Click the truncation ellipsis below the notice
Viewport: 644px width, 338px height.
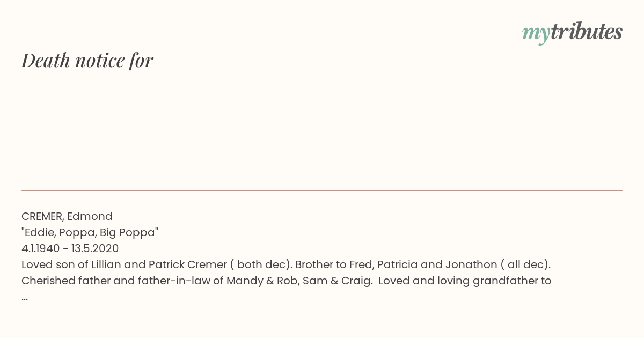[25, 297]
